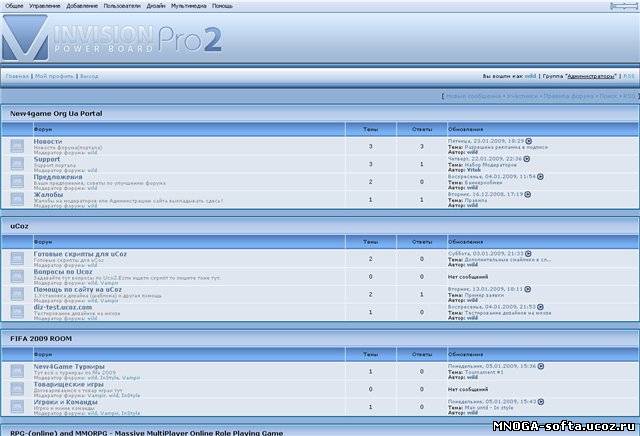This screenshot has width=640, height=436.
Task: Click the status icon beside New4Game Турниры
Action: [x=17, y=371]
